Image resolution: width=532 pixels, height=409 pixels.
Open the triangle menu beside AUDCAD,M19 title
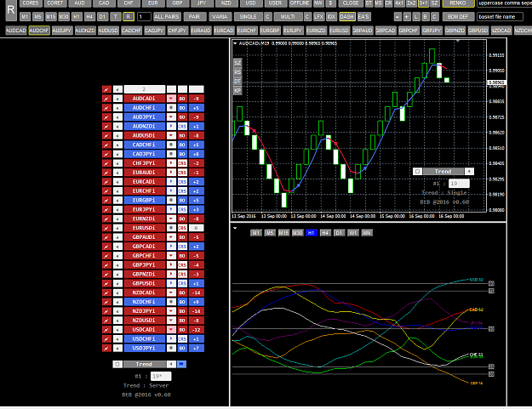tap(235, 43)
